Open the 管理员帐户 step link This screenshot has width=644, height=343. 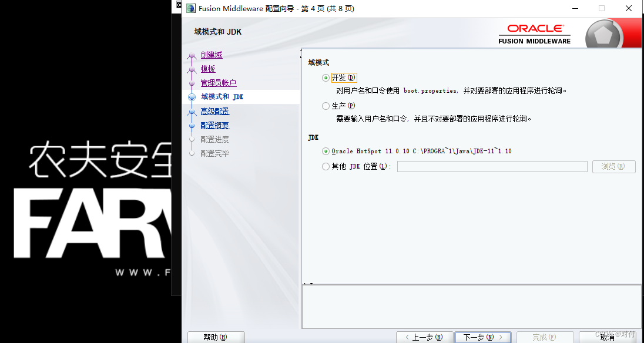tap(219, 83)
